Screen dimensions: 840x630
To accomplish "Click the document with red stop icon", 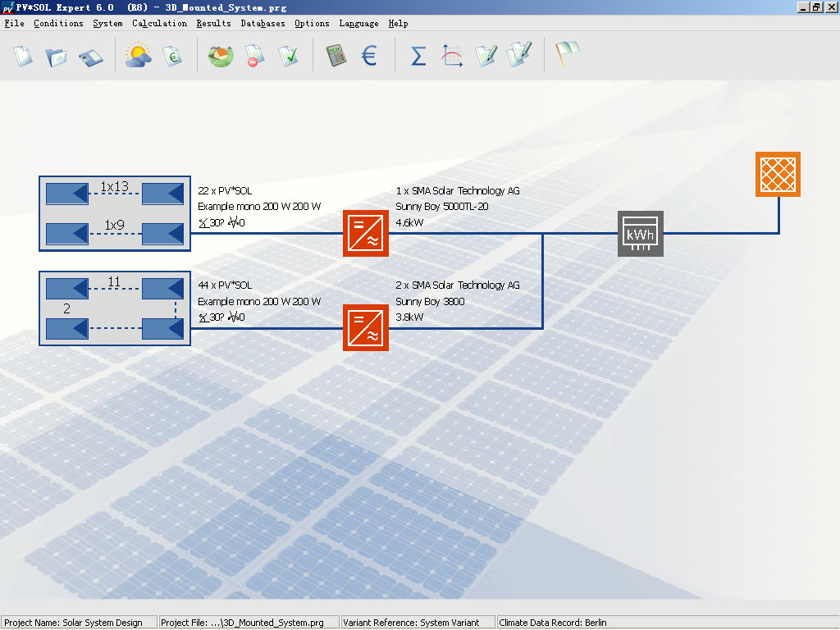I will 254,56.
